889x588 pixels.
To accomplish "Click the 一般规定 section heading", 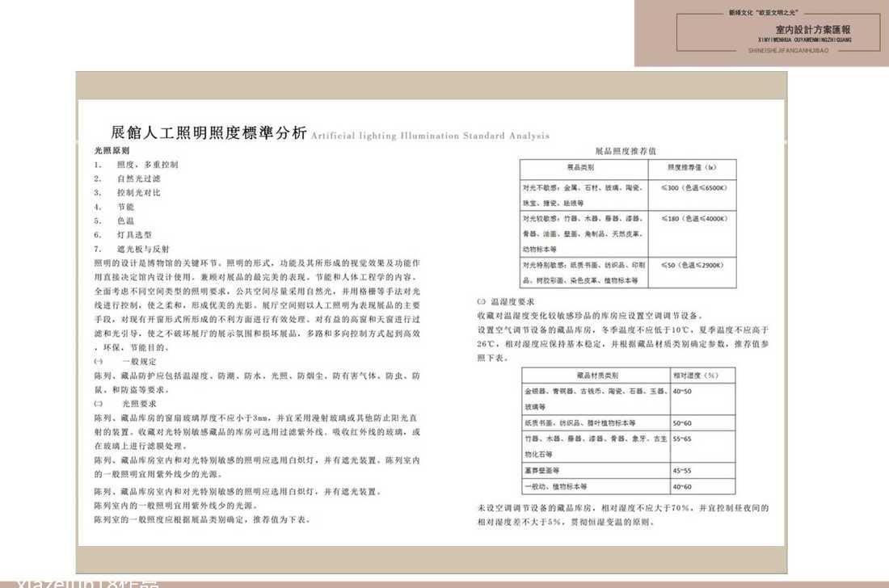I will [139, 363].
